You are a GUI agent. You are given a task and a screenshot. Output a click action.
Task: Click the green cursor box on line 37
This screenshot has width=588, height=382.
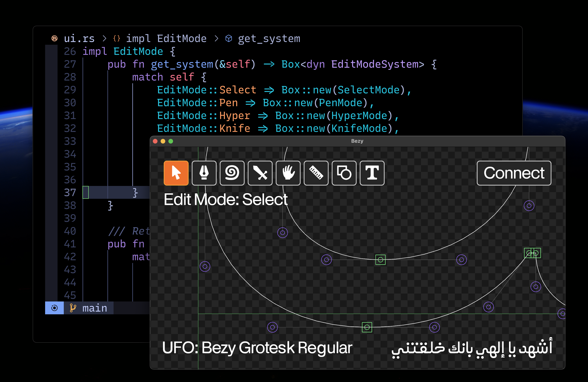pyautogui.click(x=86, y=192)
